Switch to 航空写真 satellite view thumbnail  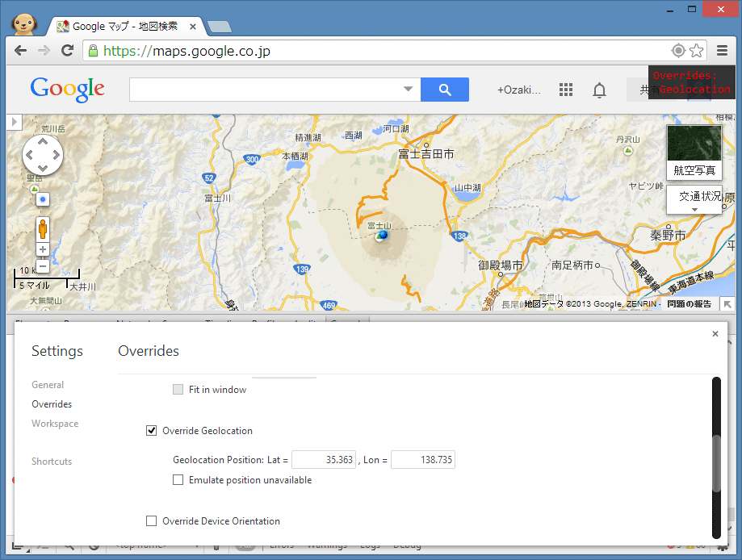point(694,153)
